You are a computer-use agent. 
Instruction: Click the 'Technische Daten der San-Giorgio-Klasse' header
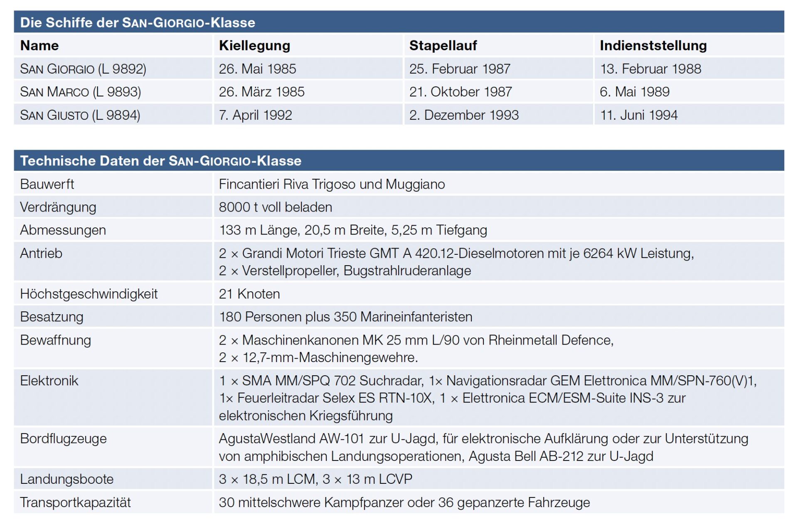tap(161, 161)
